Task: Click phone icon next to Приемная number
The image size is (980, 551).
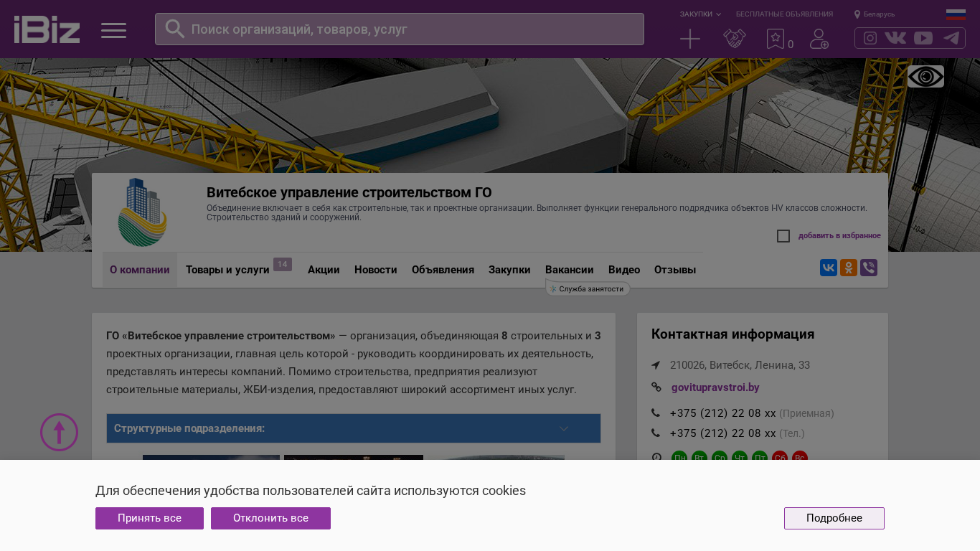Action: pos(656,413)
